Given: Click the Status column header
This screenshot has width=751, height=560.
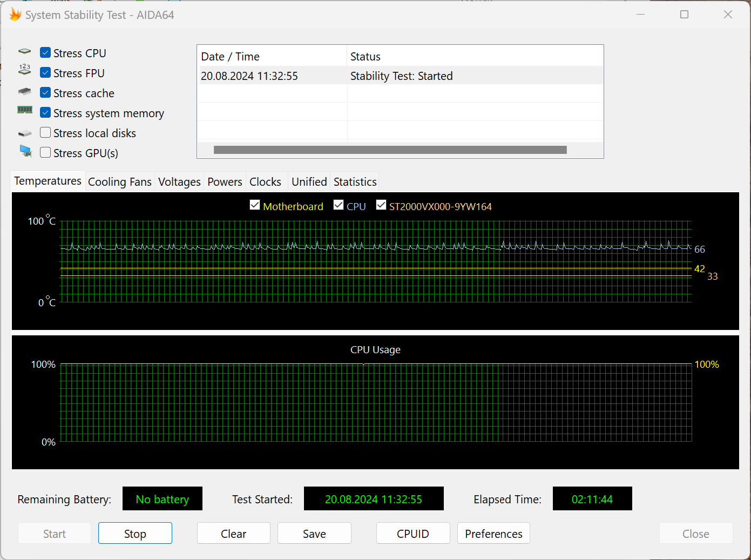Looking at the screenshot, I should tap(475, 57).
